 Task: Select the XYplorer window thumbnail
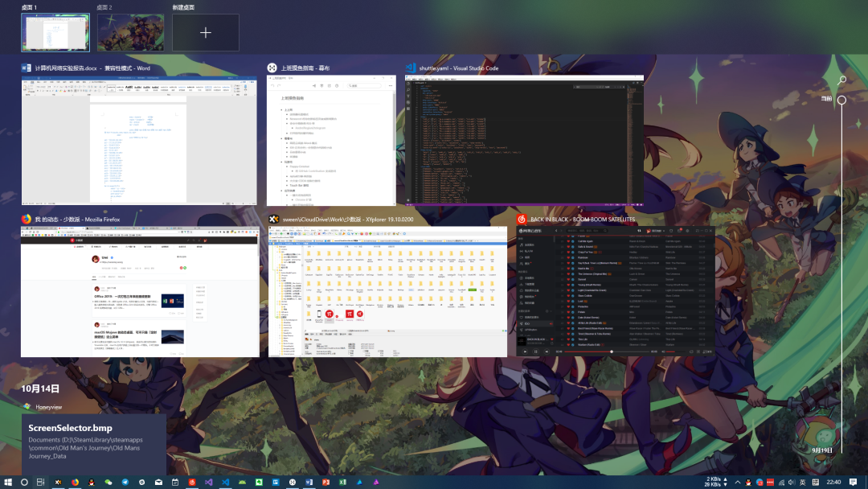click(x=387, y=291)
